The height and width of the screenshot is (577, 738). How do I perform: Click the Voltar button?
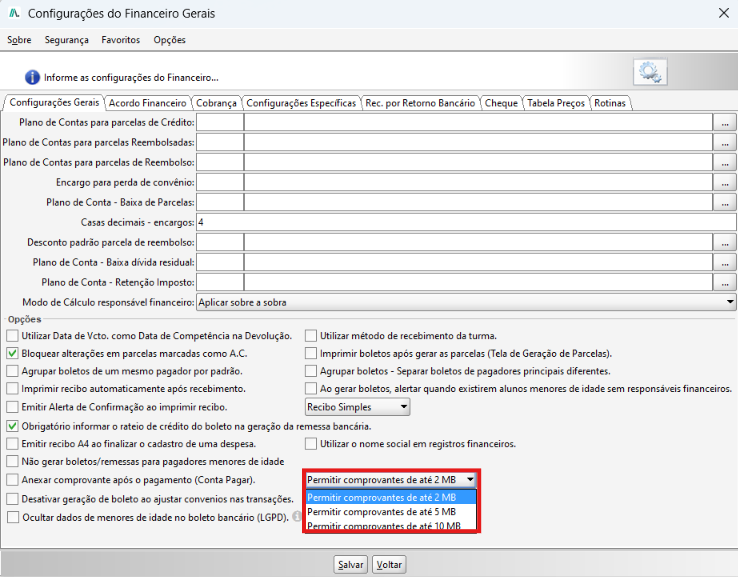point(389,564)
